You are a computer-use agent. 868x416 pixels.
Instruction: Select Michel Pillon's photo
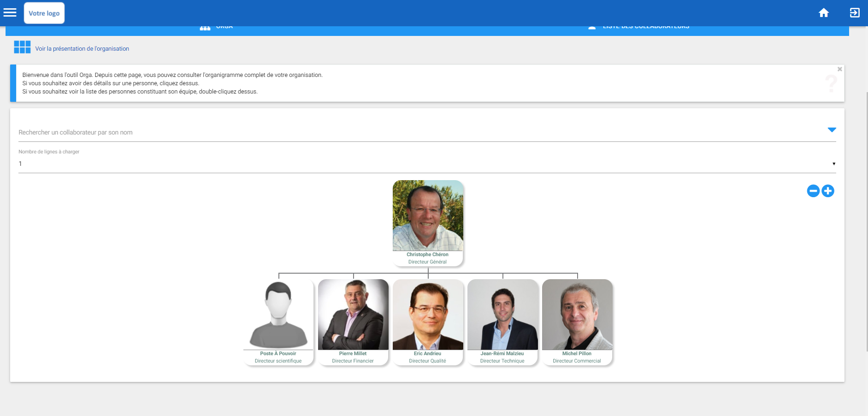click(577, 315)
